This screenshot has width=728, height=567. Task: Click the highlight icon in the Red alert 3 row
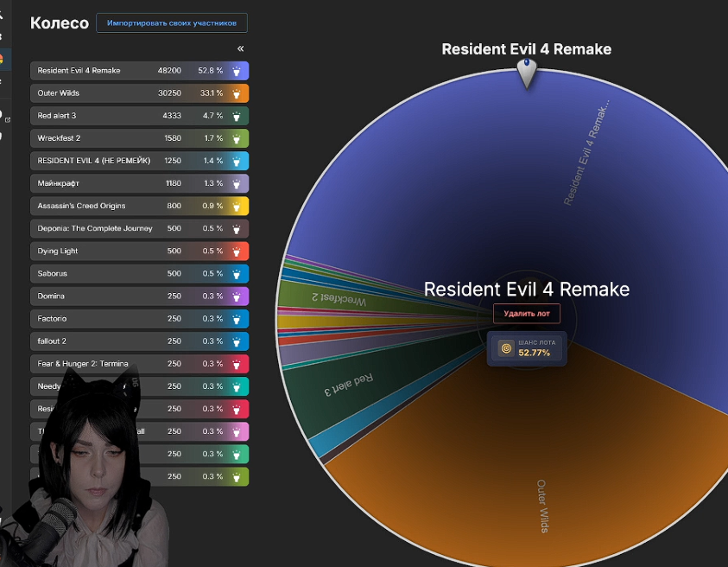pos(237,116)
